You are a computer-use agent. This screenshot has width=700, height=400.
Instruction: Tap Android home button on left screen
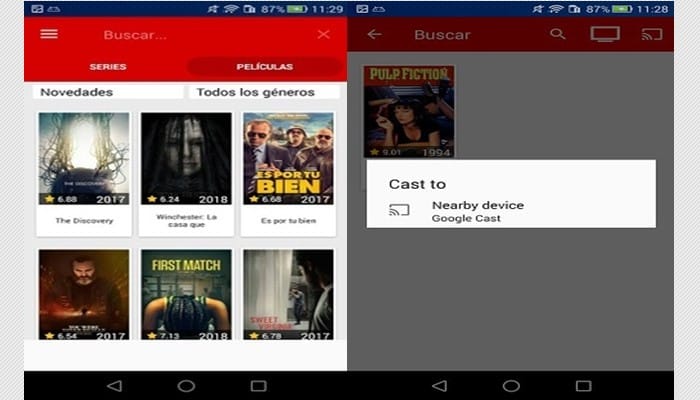point(186,386)
